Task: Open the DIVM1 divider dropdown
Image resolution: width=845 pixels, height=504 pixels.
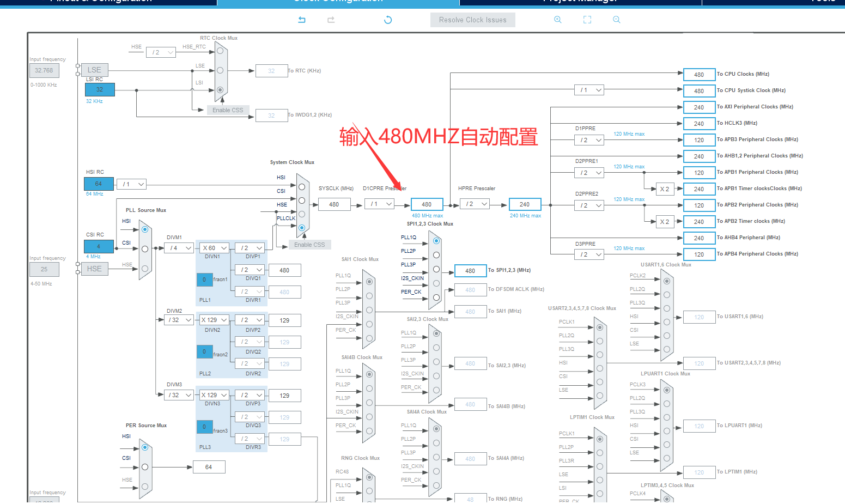Action: [179, 247]
